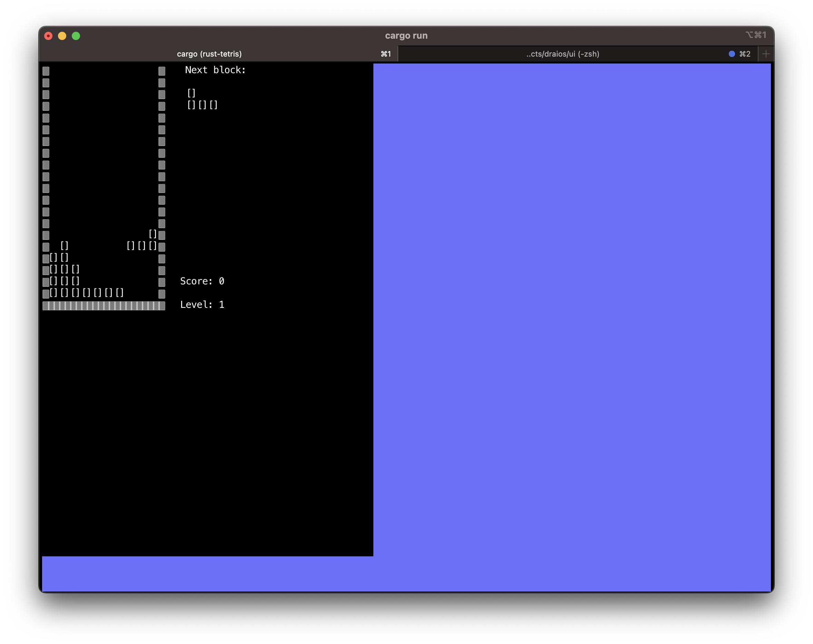Click the ⌥⌘1 indicator in the title bar
Image resolution: width=813 pixels, height=644 pixels.
pos(755,35)
